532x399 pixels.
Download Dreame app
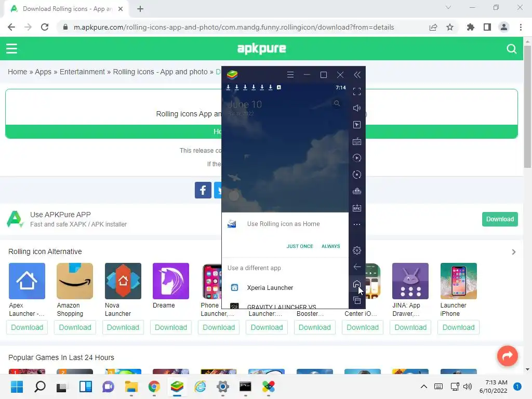(171, 327)
